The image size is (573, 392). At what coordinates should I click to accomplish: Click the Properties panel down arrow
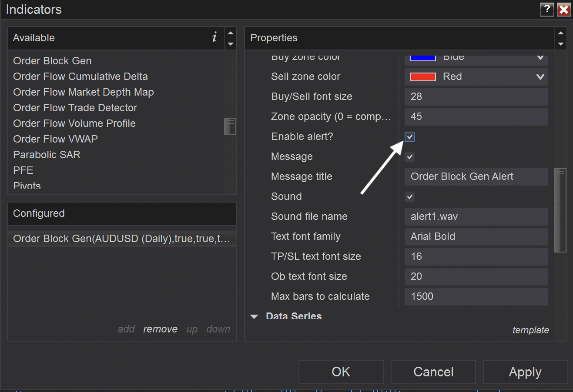click(x=560, y=44)
